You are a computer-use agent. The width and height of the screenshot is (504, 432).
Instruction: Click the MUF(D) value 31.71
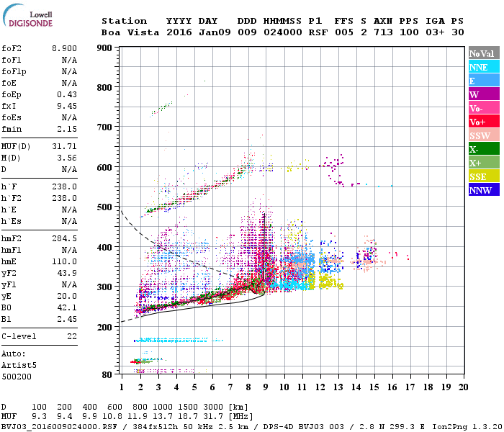click(x=64, y=147)
